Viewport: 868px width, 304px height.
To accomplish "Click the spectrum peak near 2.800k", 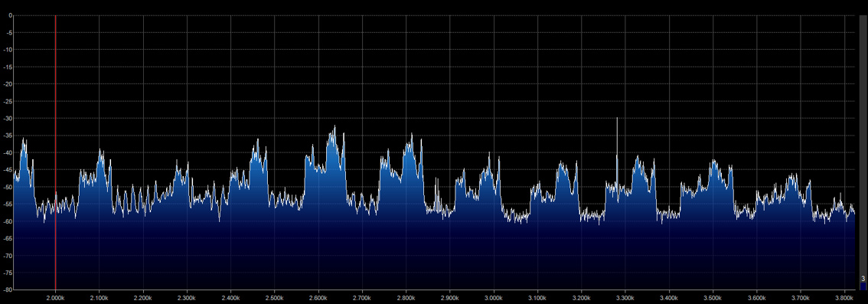I will click(411, 137).
